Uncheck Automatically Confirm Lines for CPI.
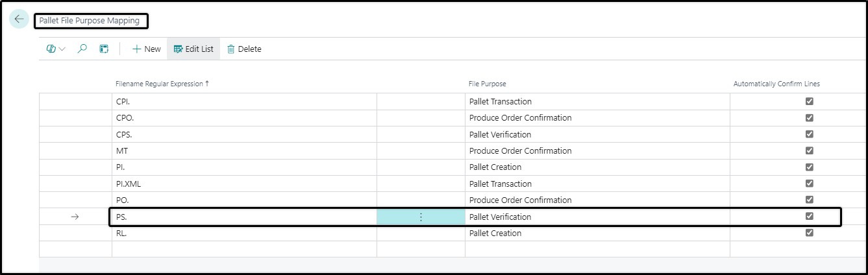 [x=809, y=101]
